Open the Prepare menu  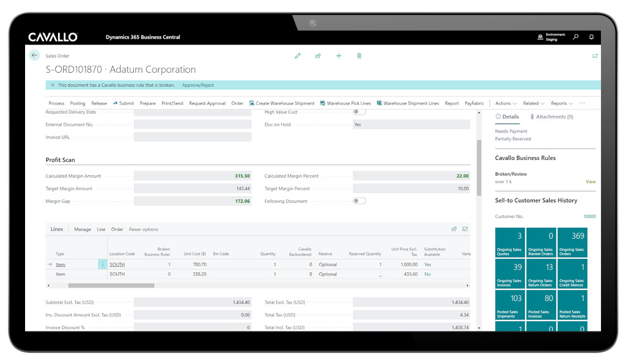148,103
